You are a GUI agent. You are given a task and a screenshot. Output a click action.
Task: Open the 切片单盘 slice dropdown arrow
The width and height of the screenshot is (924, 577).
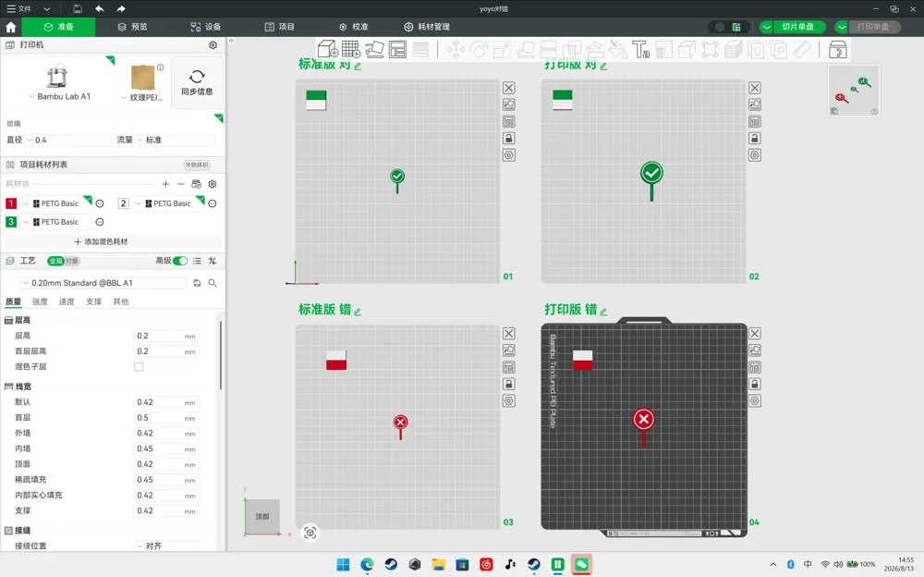(766, 27)
